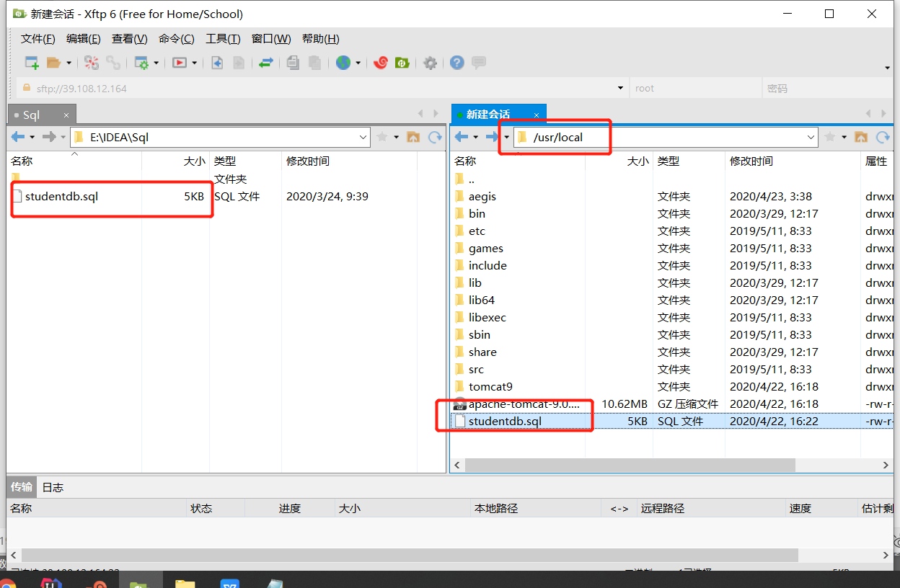This screenshot has height=588, width=900.
Task: Open the 查看(V) menu
Action: (130, 39)
